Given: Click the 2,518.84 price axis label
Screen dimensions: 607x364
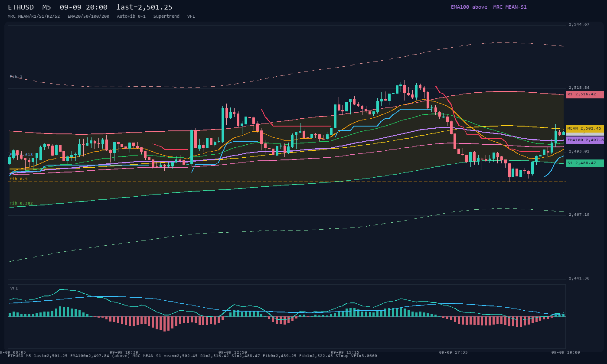Looking at the screenshot, I should [x=579, y=88].
